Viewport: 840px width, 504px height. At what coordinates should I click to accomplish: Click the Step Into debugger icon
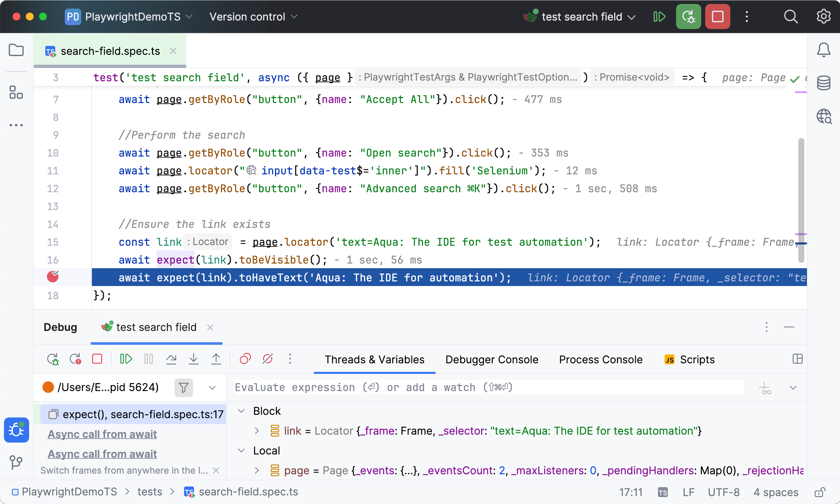click(193, 359)
